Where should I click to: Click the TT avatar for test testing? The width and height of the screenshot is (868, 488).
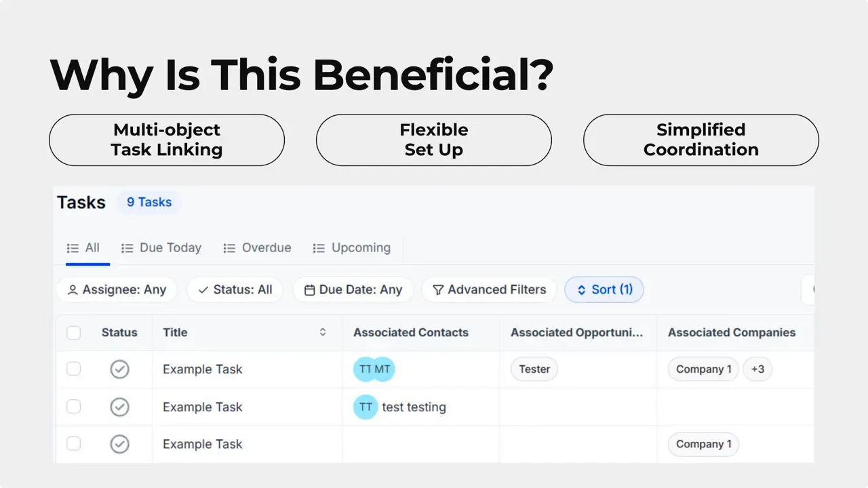366,407
